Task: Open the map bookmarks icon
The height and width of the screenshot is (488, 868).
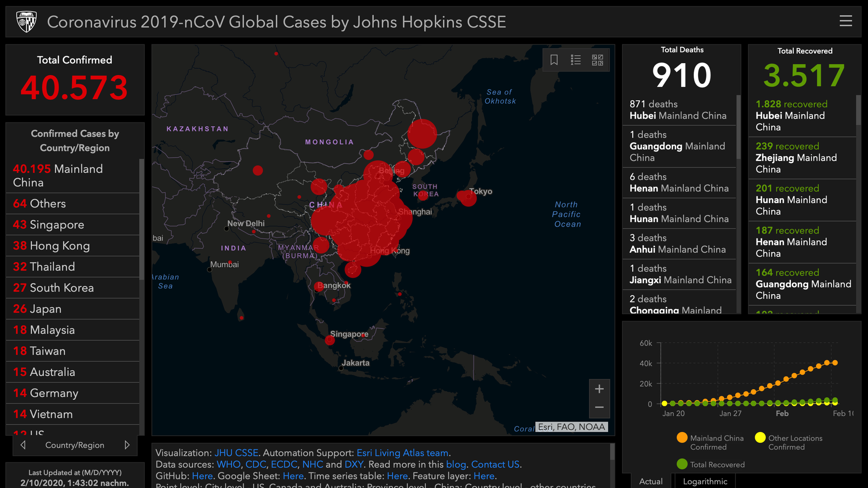Action: point(554,60)
